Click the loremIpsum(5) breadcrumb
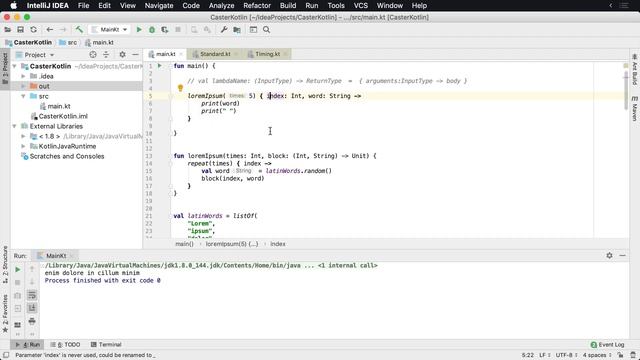This screenshot has height=360, width=640. (x=232, y=244)
